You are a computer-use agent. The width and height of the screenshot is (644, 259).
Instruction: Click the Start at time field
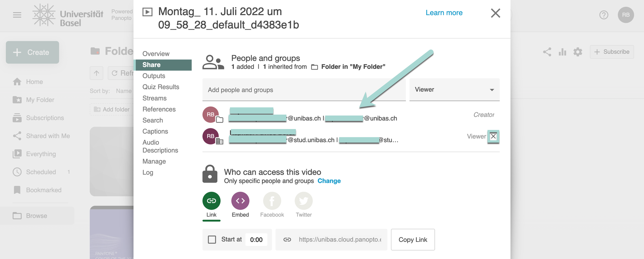pyautogui.click(x=257, y=240)
